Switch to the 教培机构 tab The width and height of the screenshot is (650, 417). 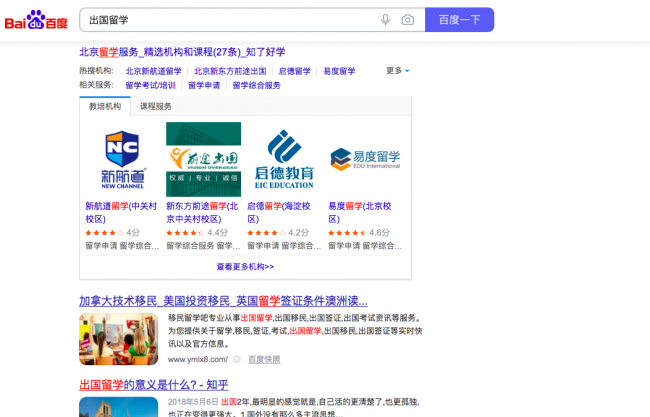105,107
